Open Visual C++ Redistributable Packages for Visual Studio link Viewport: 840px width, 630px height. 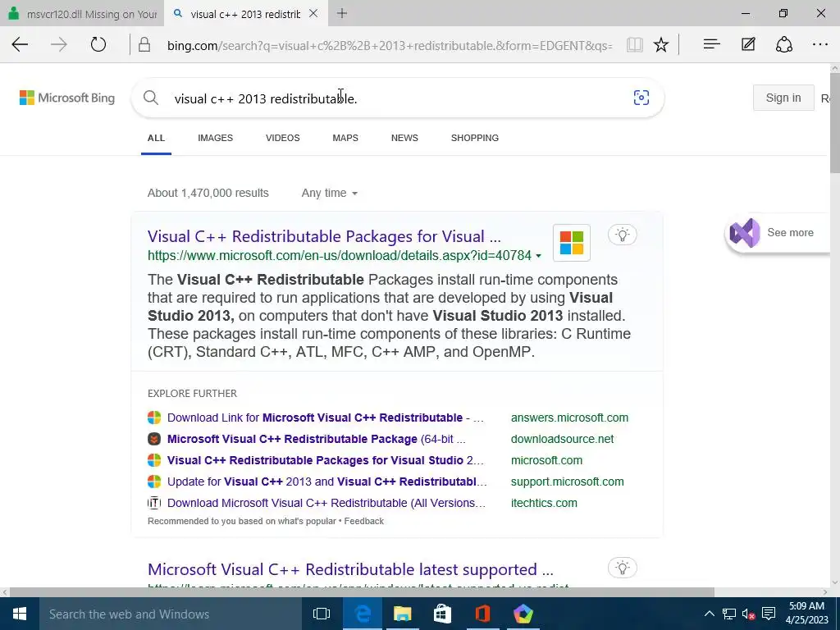[325, 461]
